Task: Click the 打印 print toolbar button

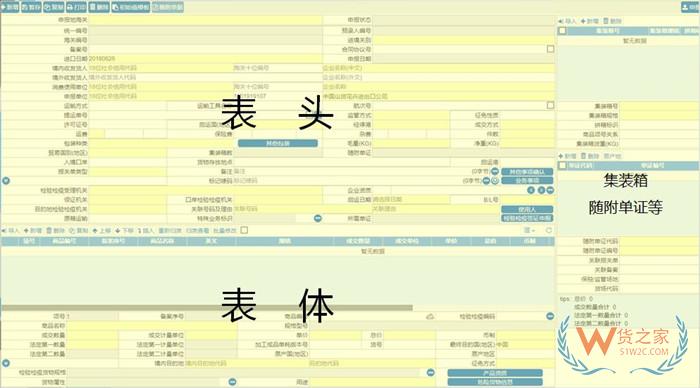Action: click(x=76, y=7)
